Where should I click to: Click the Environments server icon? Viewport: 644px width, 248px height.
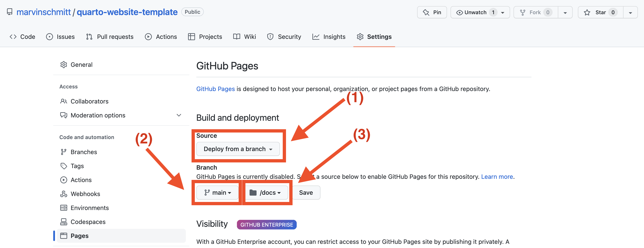click(x=63, y=208)
